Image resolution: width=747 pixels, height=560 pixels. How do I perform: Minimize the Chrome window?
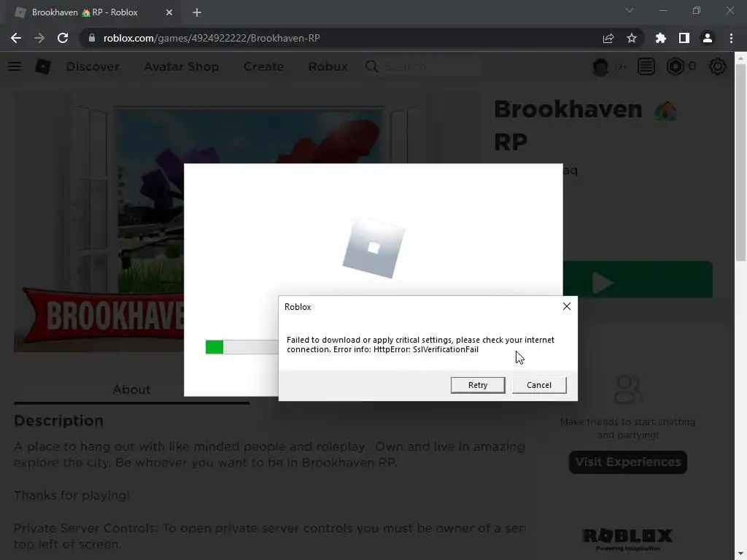tap(662, 10)
